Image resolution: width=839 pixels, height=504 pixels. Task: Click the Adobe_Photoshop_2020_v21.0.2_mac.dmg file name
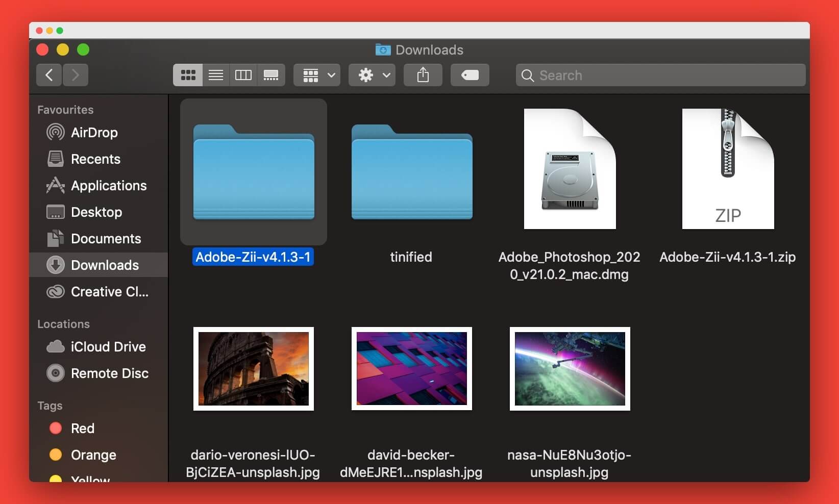click(570, 265)
